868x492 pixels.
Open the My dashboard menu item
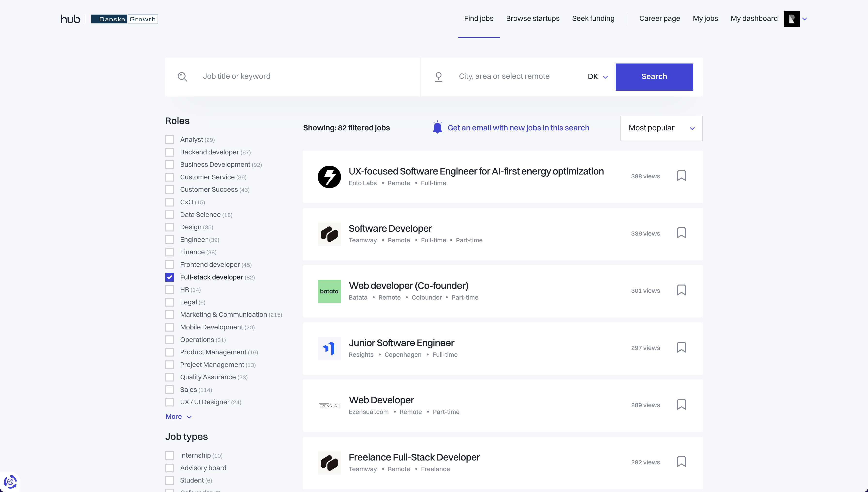(x=754, y=19)
